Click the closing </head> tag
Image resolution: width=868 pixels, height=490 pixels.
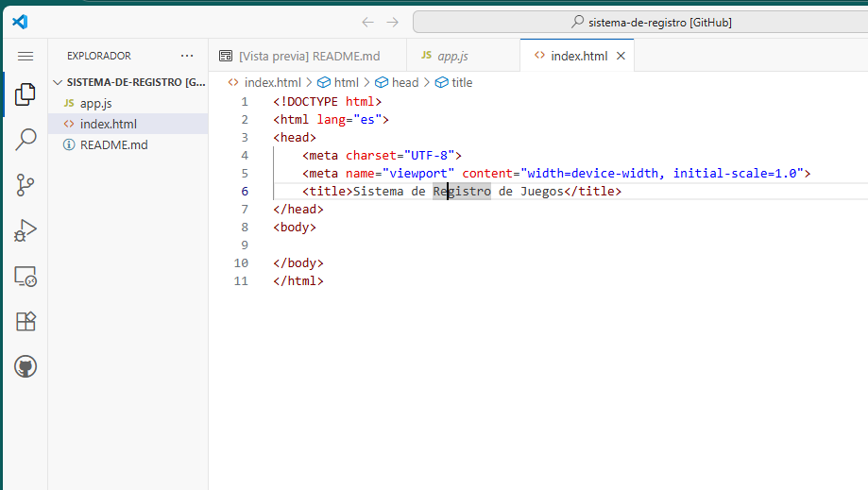pos(298,209)
